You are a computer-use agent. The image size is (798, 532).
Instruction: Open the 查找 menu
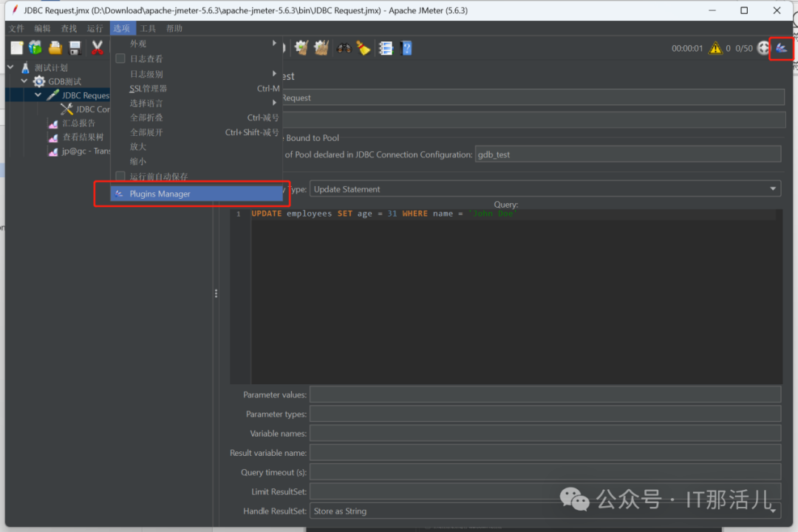pos(69,29)
